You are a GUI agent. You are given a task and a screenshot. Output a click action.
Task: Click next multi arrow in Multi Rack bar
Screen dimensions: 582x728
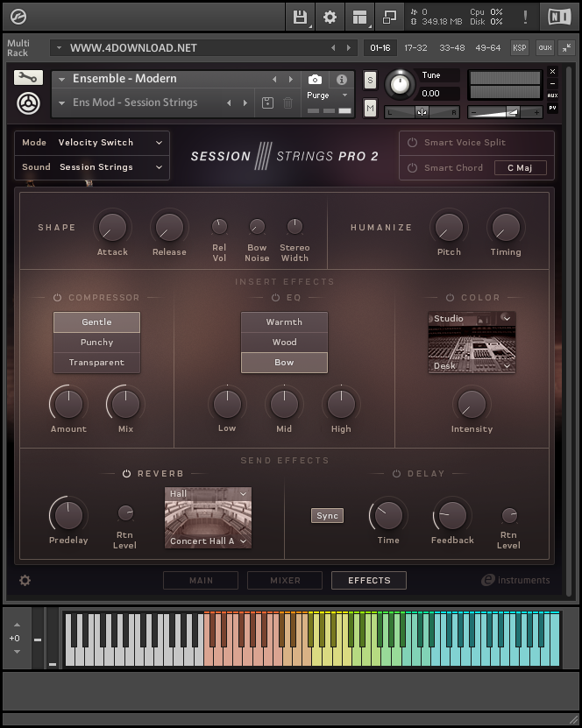(x=349, y=48)
